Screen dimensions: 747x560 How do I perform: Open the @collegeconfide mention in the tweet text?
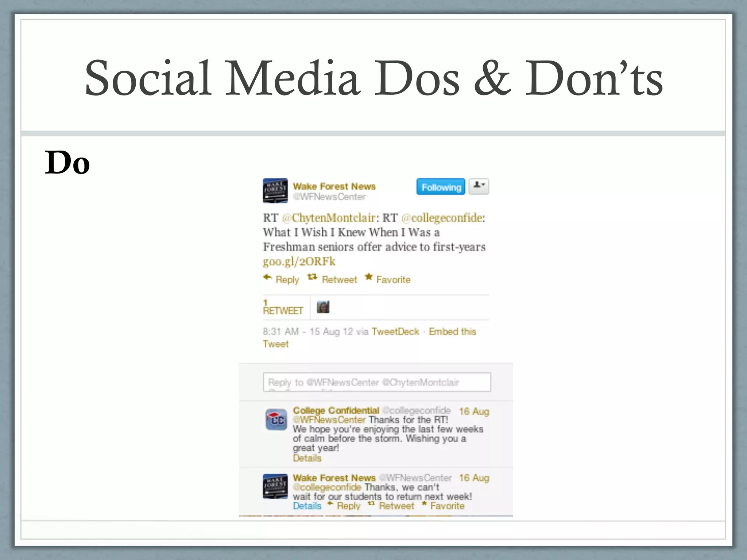click(x=442, y=218)
